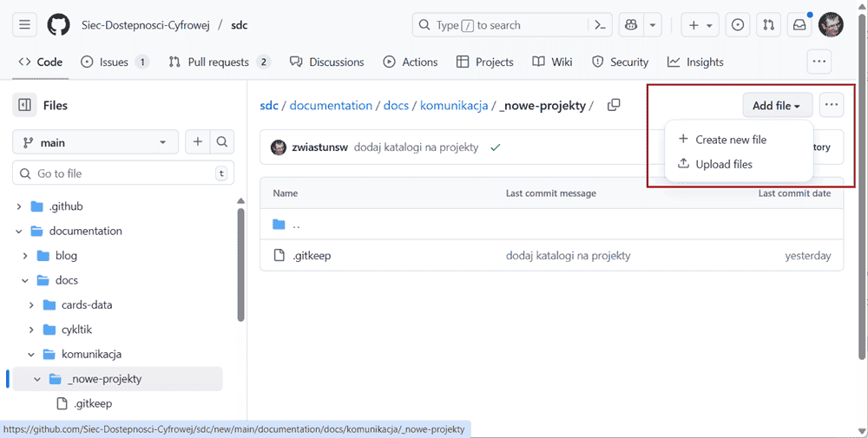
Task: Open the notifications inbox icon
Action: click(x=798, y=25)
